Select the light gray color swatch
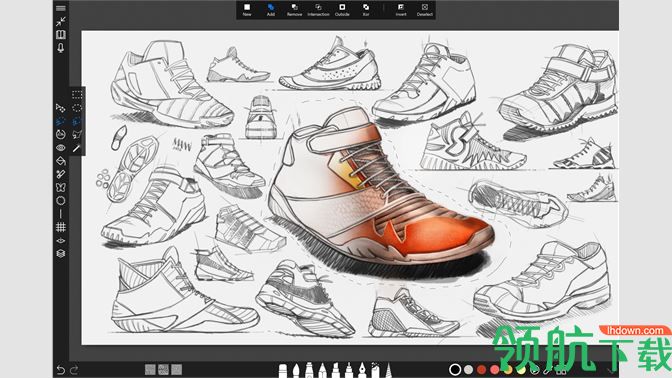This screenshot has width=672, height=378. tap(468, 369)
